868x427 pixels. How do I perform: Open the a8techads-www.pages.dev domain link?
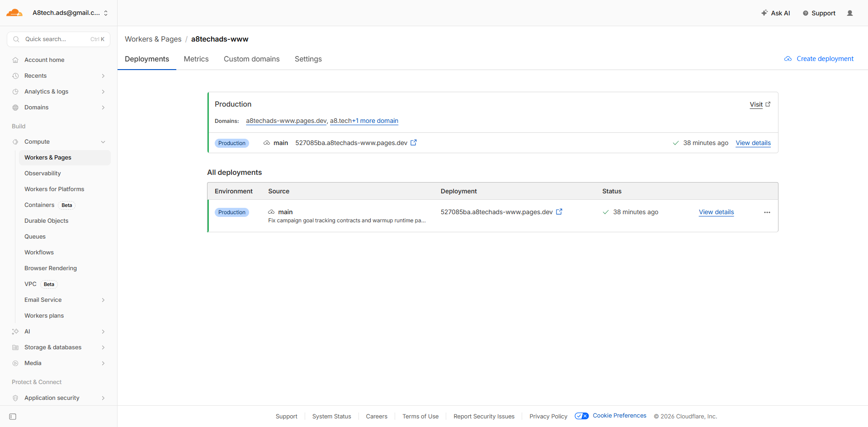pyautogui.click(x=286, y=121)
